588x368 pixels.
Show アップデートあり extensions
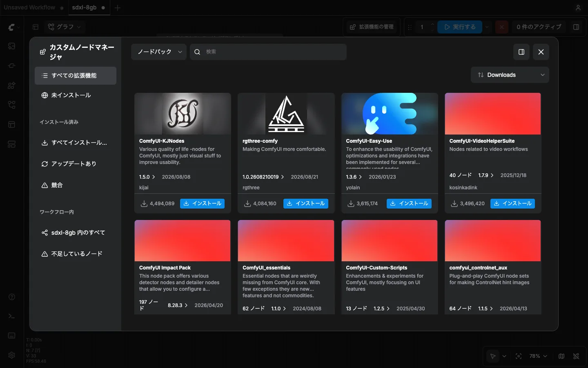coord(76,164)
